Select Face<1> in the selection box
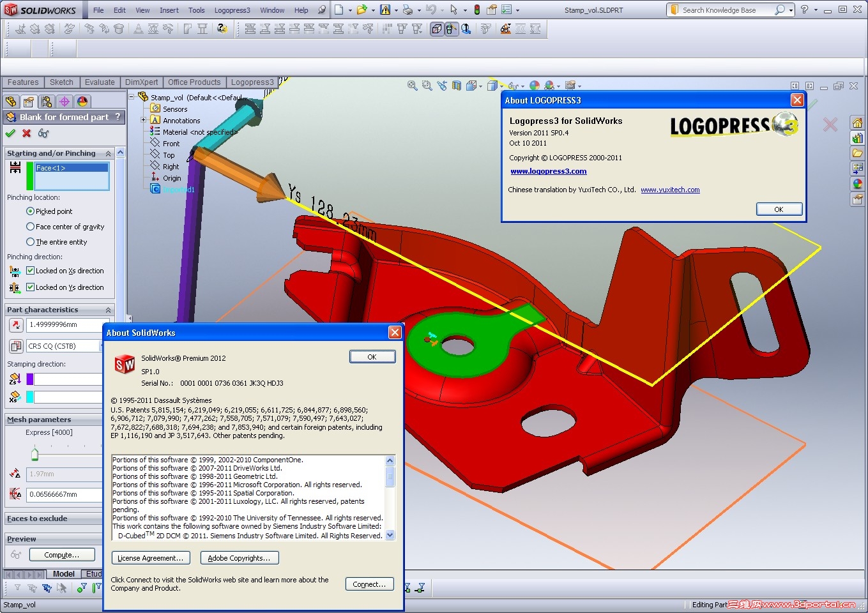This screenshot has width=868, height=613. pos(72,168)
